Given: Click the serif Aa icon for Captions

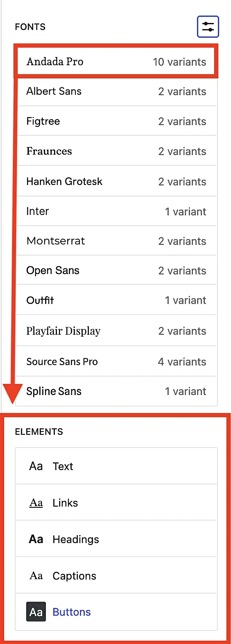Looking at the screenshot, I should pyautogui.click(x=36, y=575).
